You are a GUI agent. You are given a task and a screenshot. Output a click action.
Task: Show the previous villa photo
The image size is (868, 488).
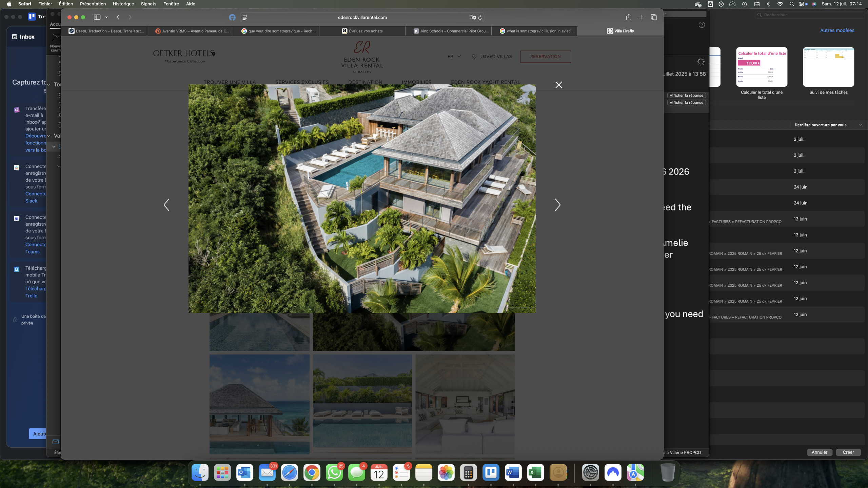point(166,205)
